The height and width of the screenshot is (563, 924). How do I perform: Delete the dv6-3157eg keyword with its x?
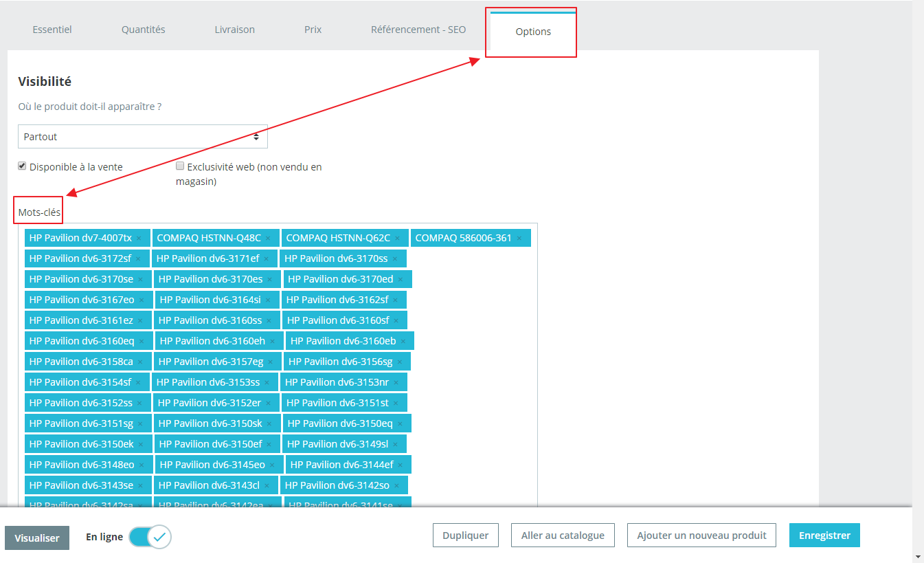(x=270, y=362)
